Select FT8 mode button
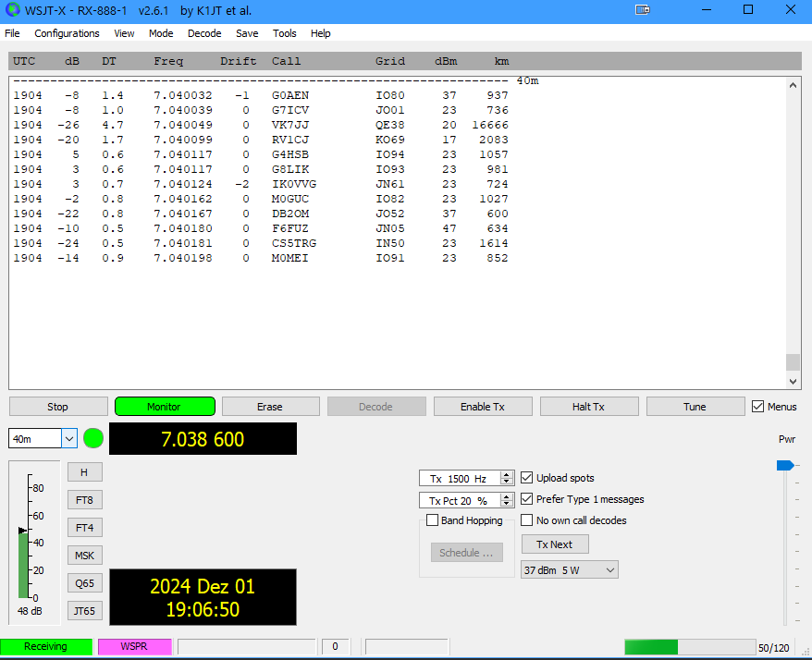Image resolution: width=812 pixels, height=660 pixels. (x=84, y=500)
